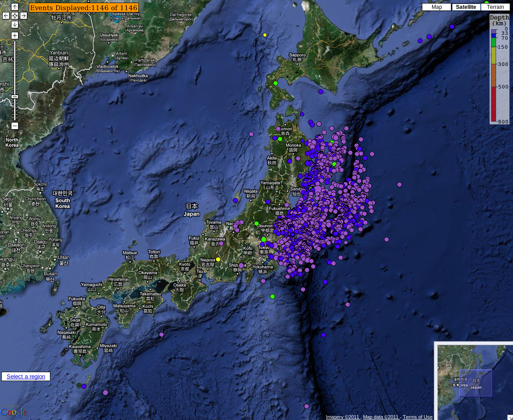
Task: Click the center return-to-last-result pan icon
Action: (15, 15)
